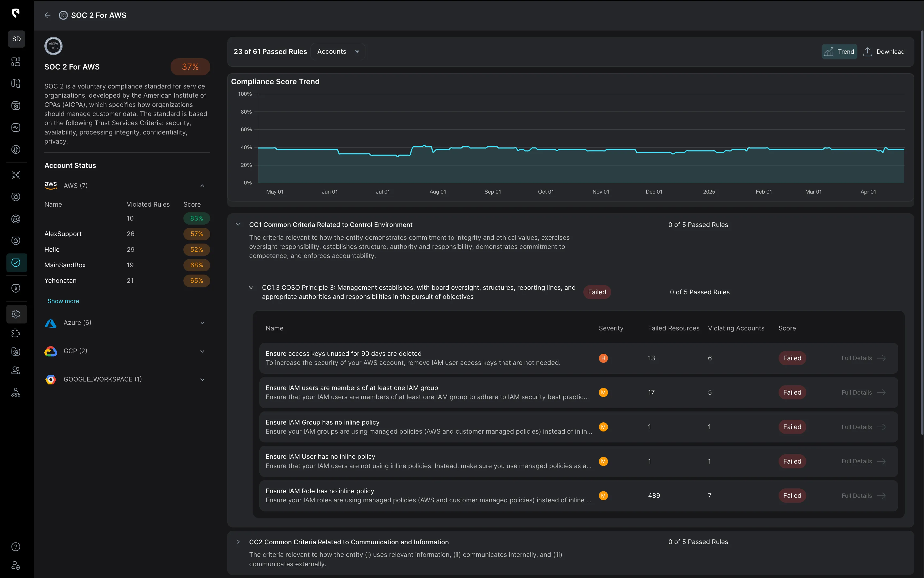The width and height of the screenshot is (924, 578).
Task: Collapse the CC1.3 COSO Principle 3 section
Action: (x=251, y=288)
